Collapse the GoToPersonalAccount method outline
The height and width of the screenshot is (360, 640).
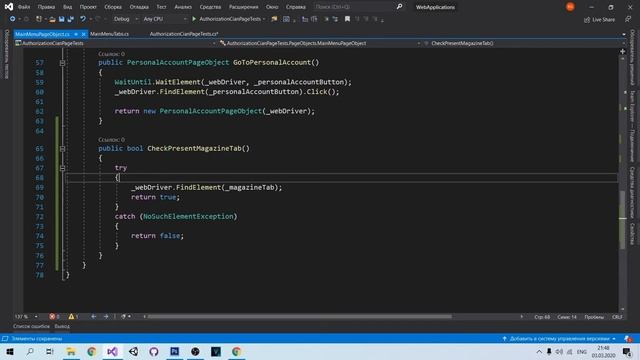[62, 63]
